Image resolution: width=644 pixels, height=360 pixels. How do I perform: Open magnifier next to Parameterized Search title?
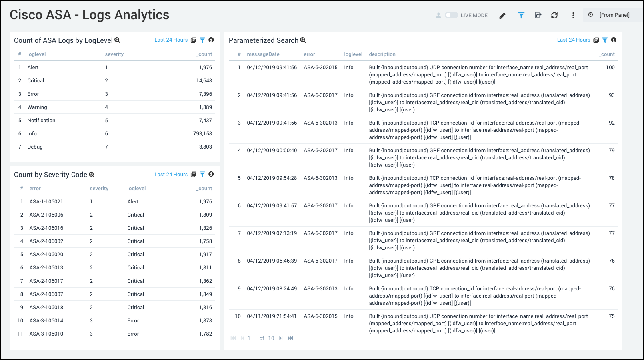point(303,40)
